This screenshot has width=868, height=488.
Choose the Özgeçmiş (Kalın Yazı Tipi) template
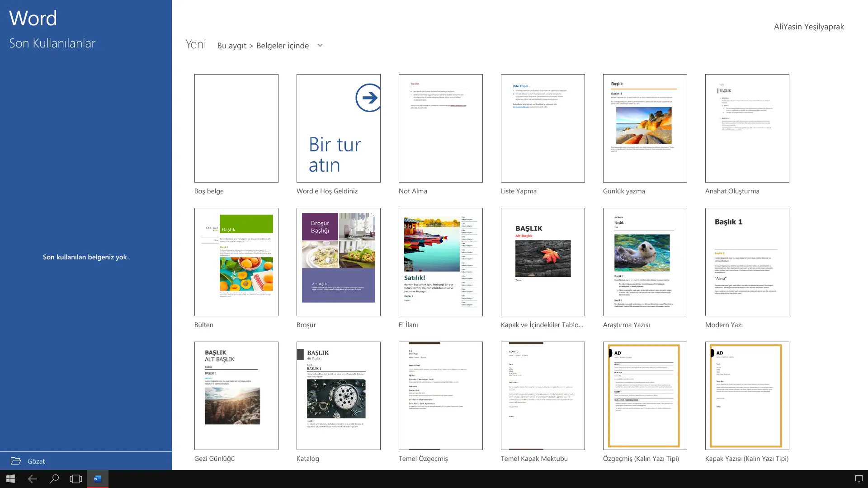645,396
